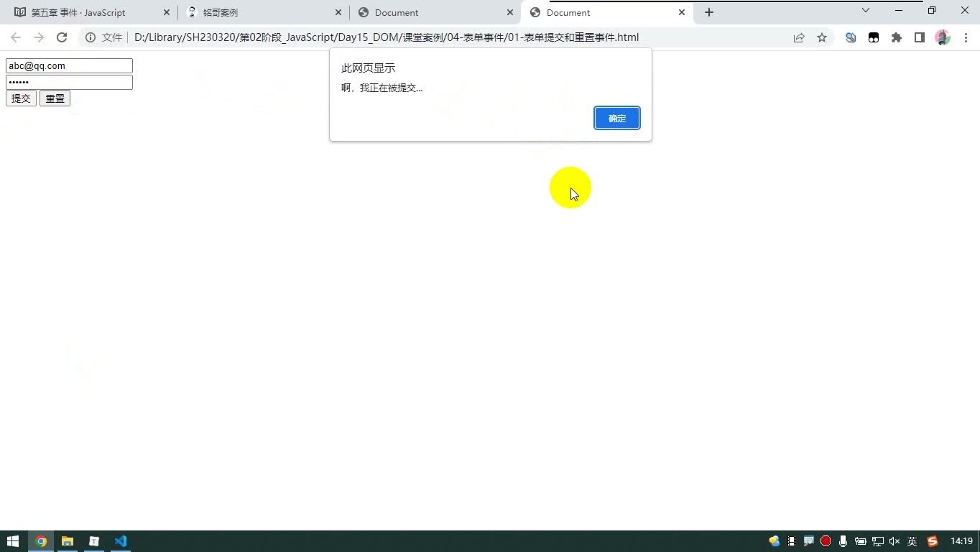Screen dimensions: 980x552
Task: Click the Sogou input method tray icon
Action: click(933, 541)
